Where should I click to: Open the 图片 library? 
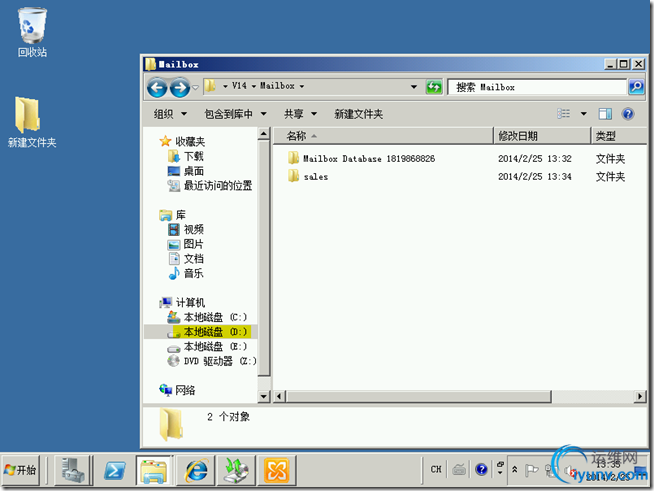tap(186, 244)
